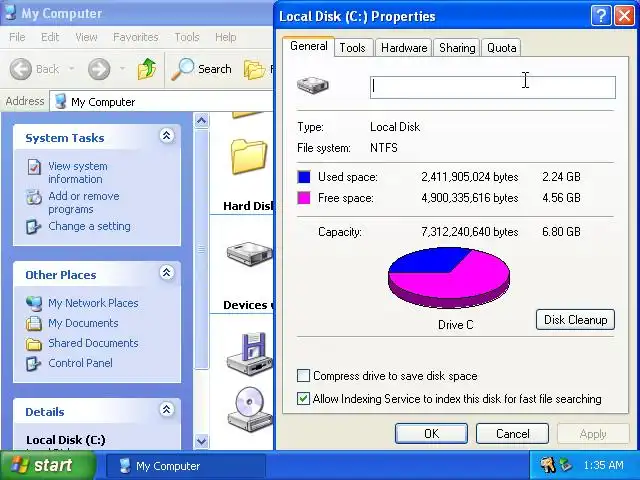Open Add or remove programs link
The height and width of the screenshot is (480, 640).
[84, 202]
